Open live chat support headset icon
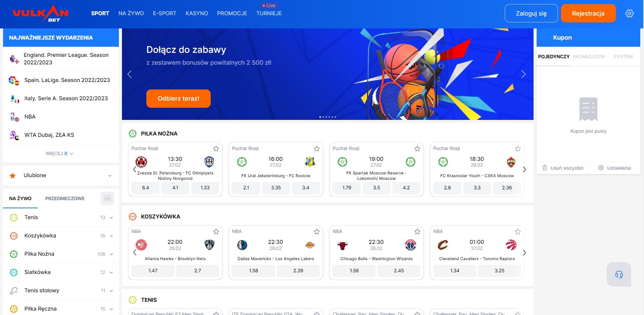The height and width of the screenshot is (315, 644). pyautogui.click(x=619, y=274)
